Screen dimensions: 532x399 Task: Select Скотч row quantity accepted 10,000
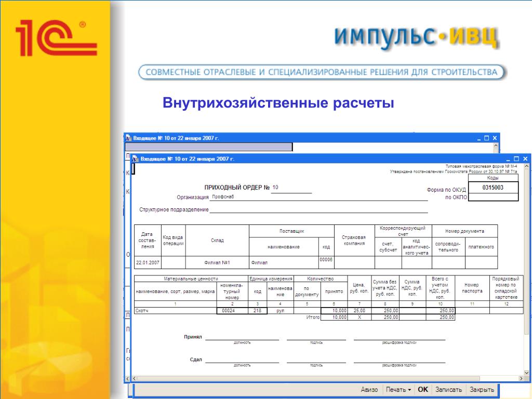click(334, 311)
